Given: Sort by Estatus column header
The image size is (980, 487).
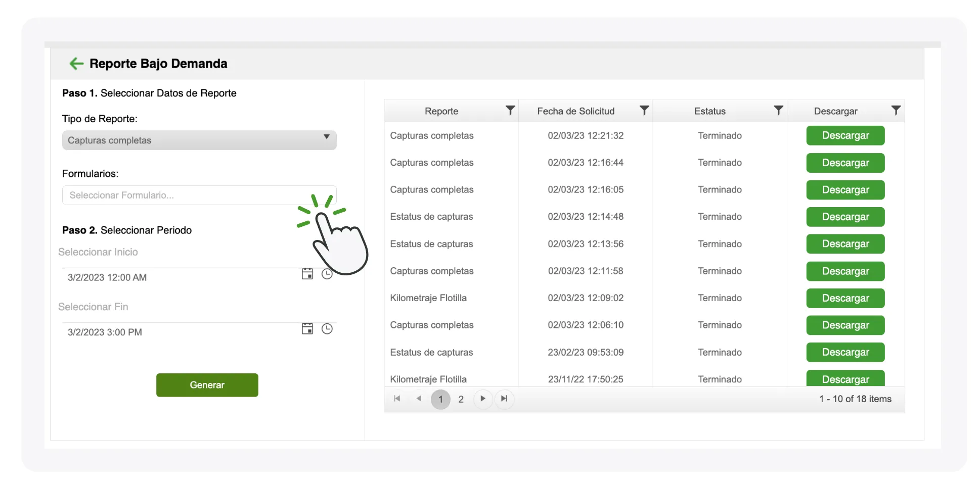Looking at the screenshot, I should click(x=710, y=111).
